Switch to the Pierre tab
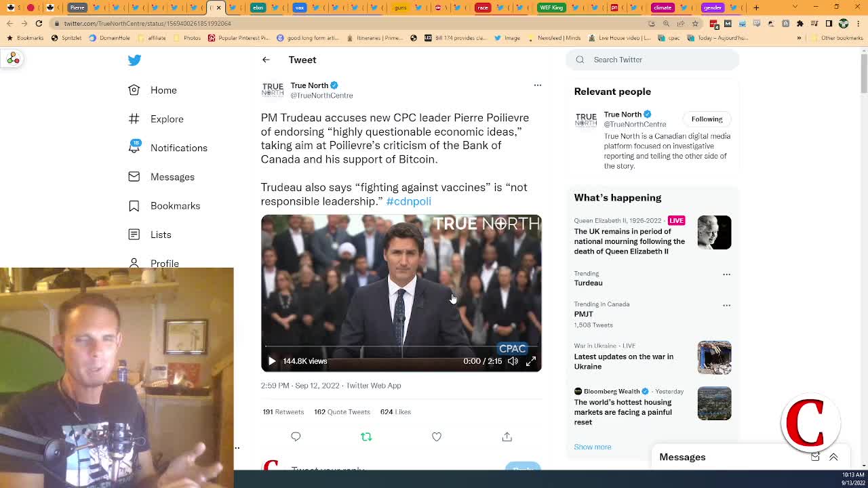868x488 pixels. click(77, 7)
